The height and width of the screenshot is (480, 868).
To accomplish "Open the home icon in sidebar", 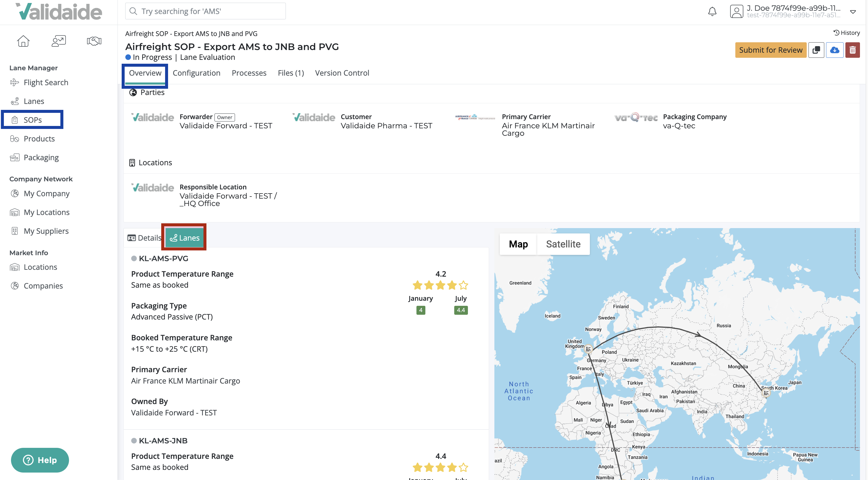I will (x=23, y=41).
